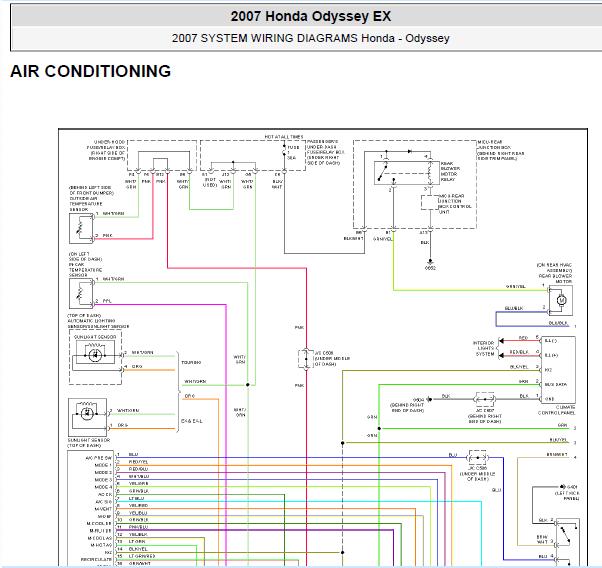Click the rear blower motor 'M' symbol

561,300
